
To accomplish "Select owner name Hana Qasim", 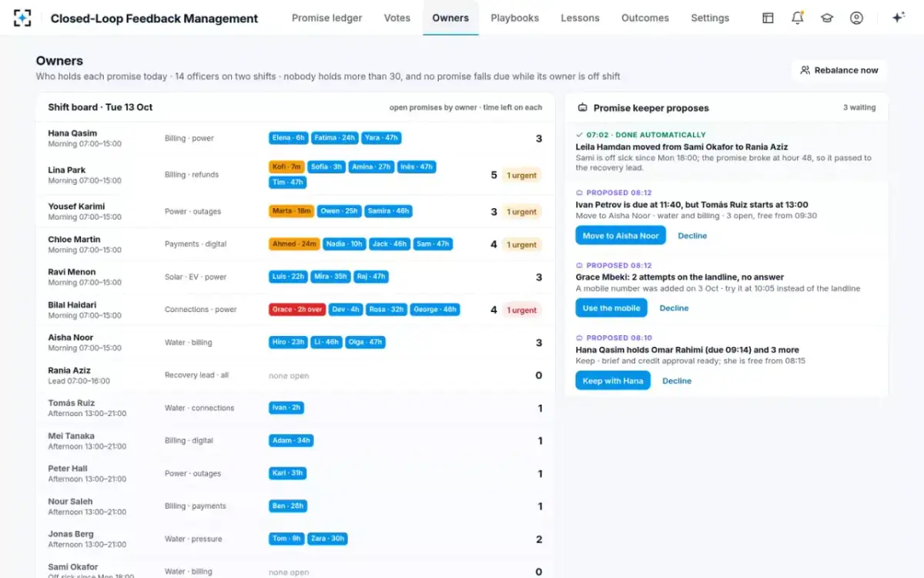I will tap(72, 133).
